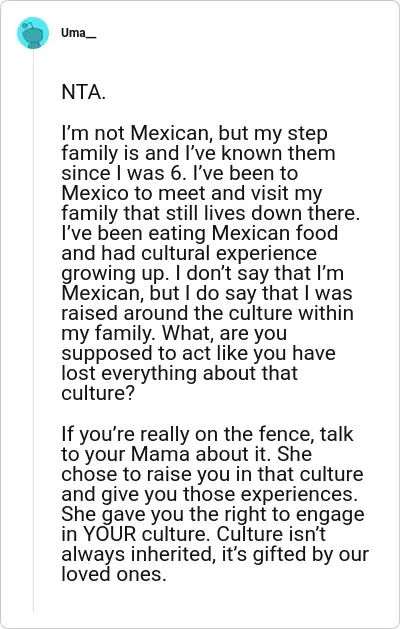
Task: Click the line "family is and I've known them"
Action: pos(198,154)
